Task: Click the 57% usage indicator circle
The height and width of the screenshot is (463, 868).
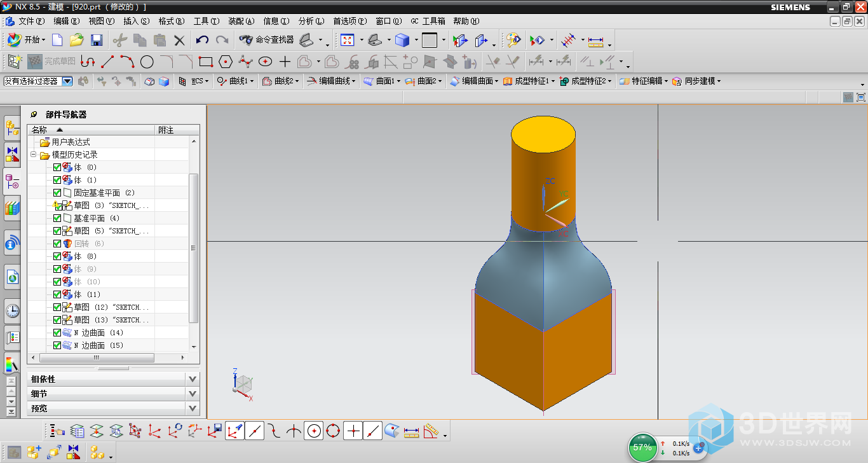Action: [642, 447]
